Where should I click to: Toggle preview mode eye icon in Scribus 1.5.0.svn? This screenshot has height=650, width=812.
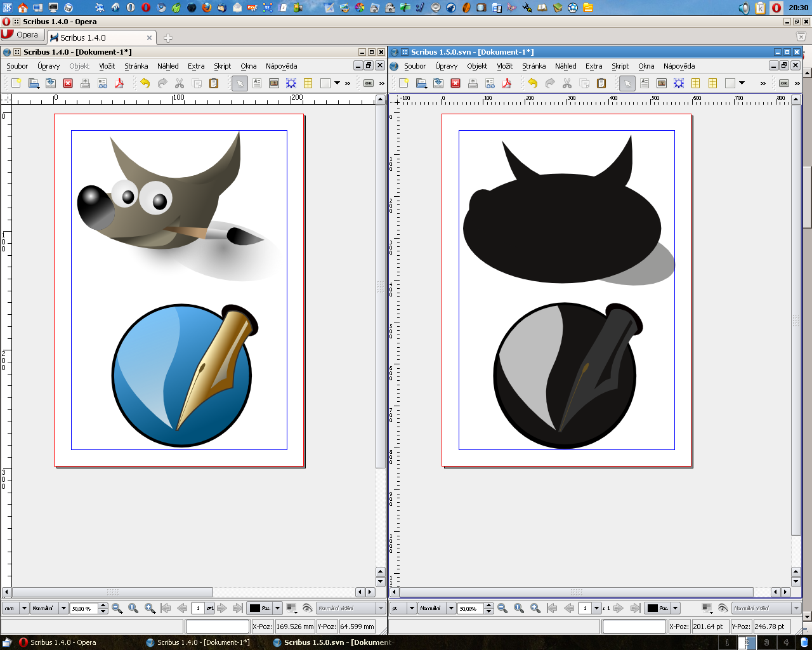(723, 608)
